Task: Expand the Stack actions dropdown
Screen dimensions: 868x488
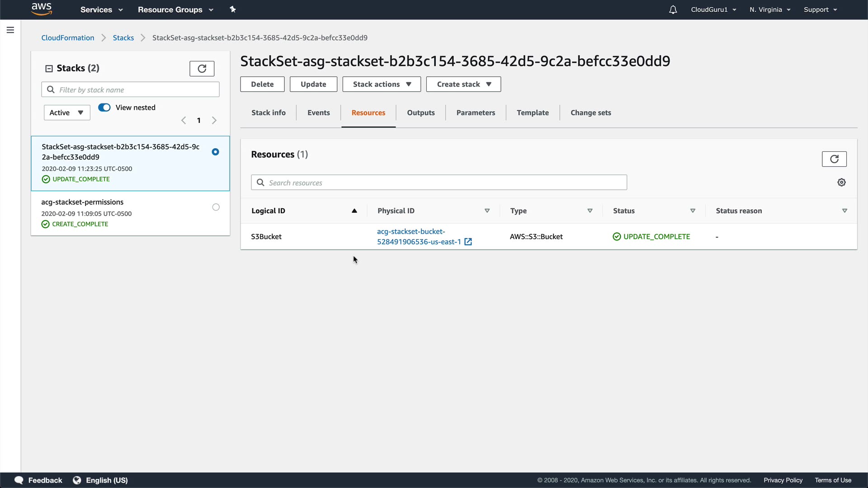Action: click(x=382, y=84)
